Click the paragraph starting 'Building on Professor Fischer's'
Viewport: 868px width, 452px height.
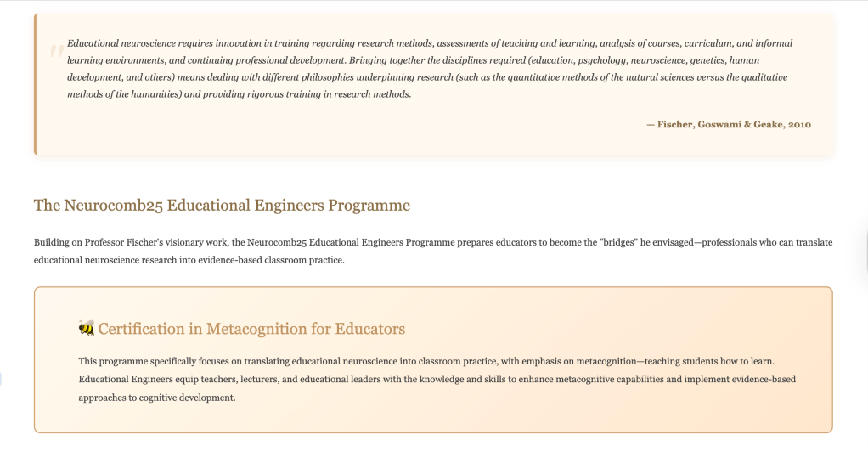[x=432, y=251]
